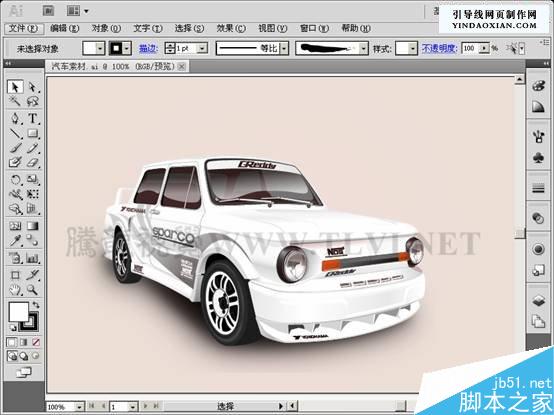Select the Eyedropper tool

point(15,241)
